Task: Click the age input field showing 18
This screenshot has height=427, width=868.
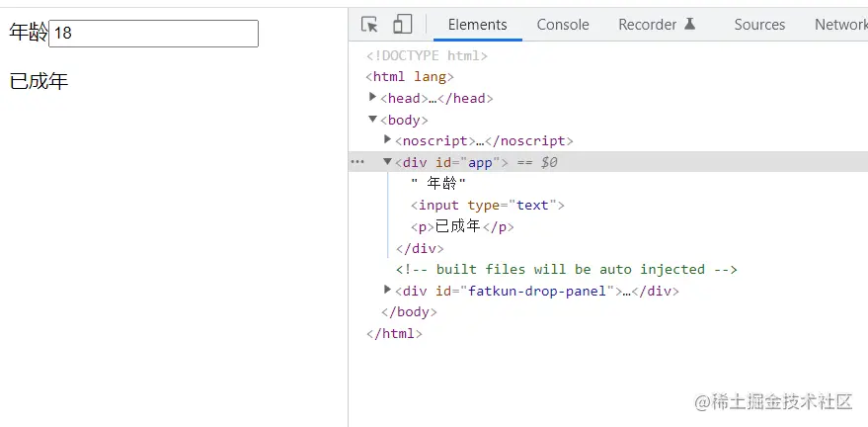Action: click(153, 34)
